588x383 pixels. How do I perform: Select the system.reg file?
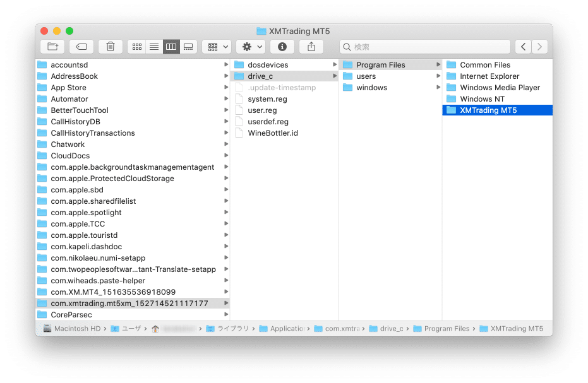tap(285, 99)
